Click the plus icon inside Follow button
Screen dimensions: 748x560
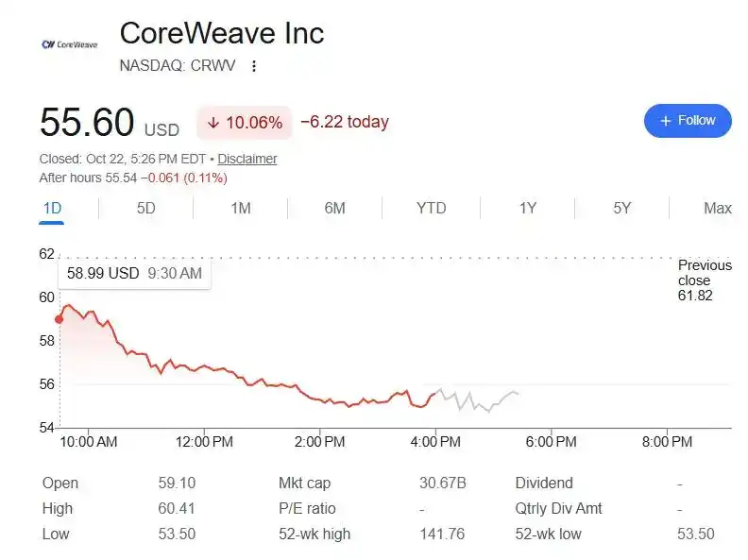tap(666, 121)
